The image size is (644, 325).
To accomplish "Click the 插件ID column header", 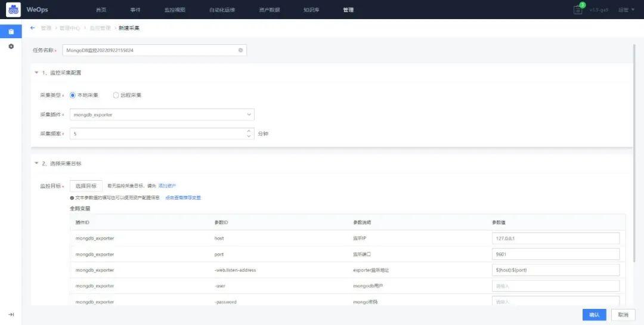I will coord(82,222).
